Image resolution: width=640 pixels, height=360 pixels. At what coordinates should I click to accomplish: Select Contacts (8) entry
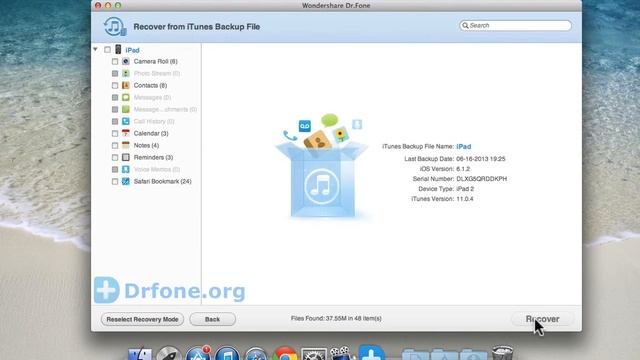click(150, 85)
